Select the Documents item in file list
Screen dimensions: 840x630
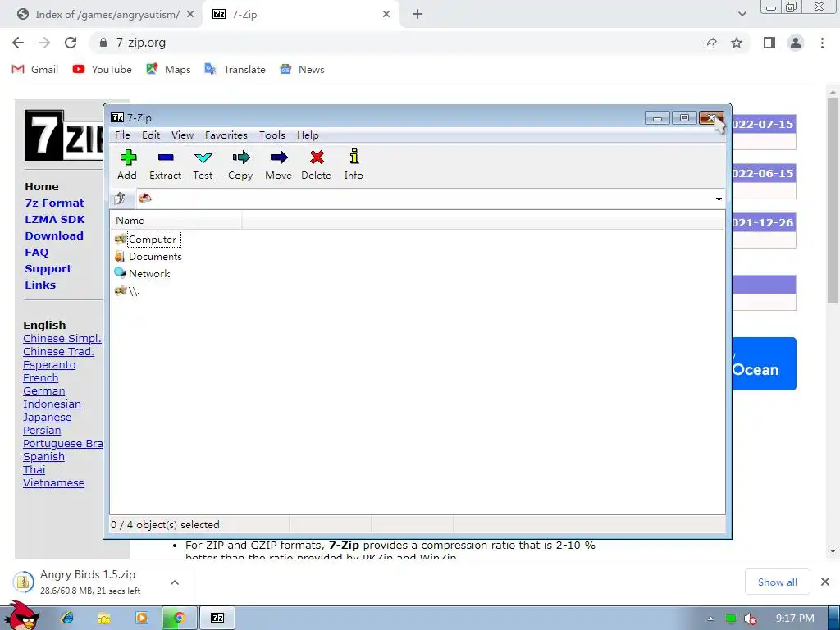pyautogui.click(x=148, y=257)
